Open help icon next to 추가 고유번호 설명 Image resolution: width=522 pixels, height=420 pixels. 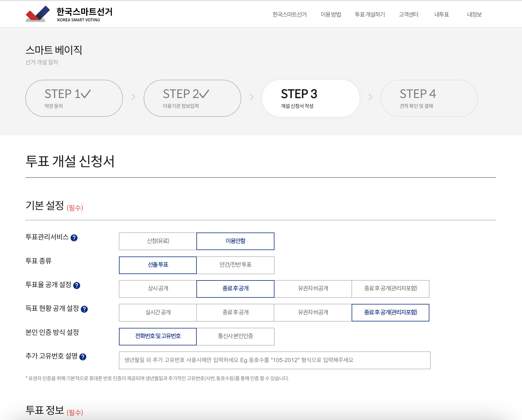(83, 357)
